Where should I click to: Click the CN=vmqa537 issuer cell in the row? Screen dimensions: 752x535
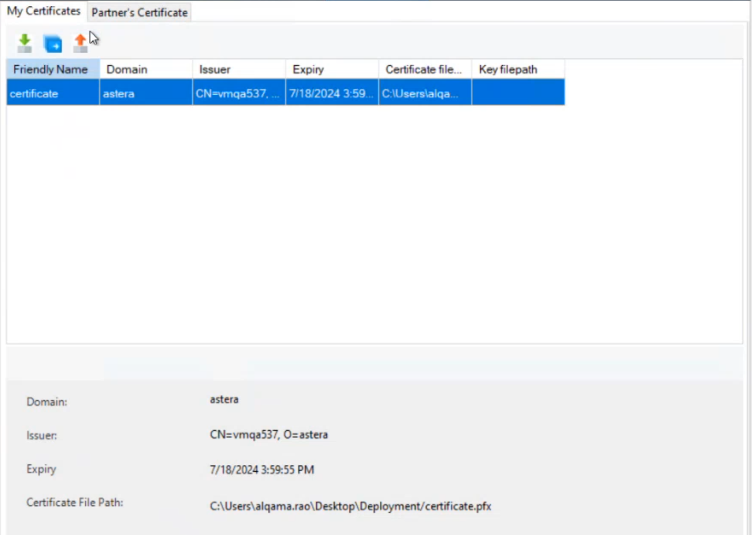(x=238, y=93)
